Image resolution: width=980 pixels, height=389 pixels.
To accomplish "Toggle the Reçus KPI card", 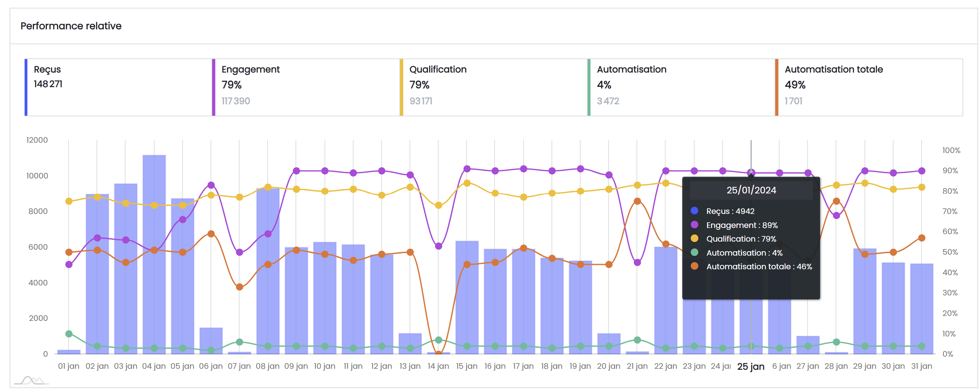I will (x=118, y=87).
